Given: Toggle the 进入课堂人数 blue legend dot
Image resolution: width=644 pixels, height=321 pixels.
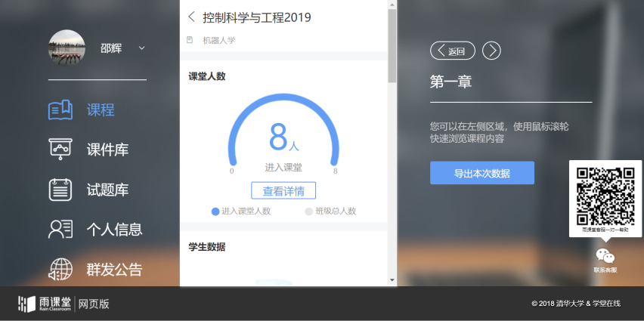Looking at the screenshot, I should [215, 211].
